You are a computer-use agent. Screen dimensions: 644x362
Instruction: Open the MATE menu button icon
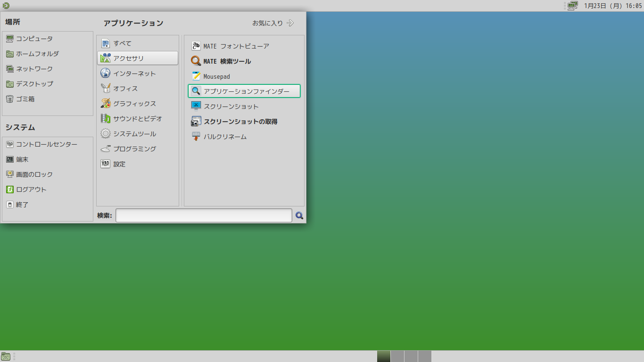click(x=6, y=6)
